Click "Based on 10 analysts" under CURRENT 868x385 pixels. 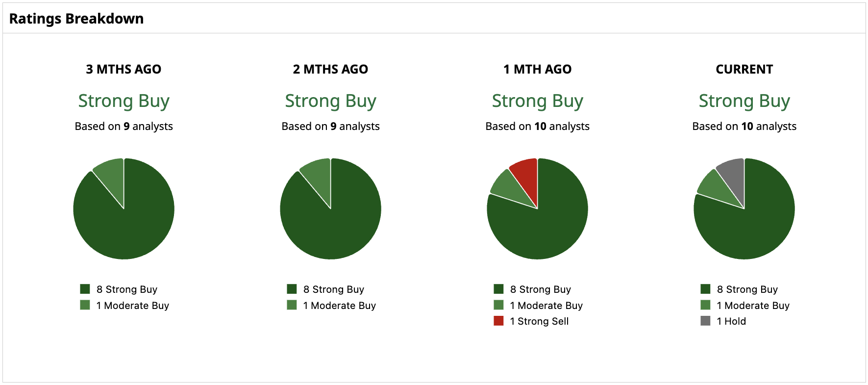(x=744, y=127)
